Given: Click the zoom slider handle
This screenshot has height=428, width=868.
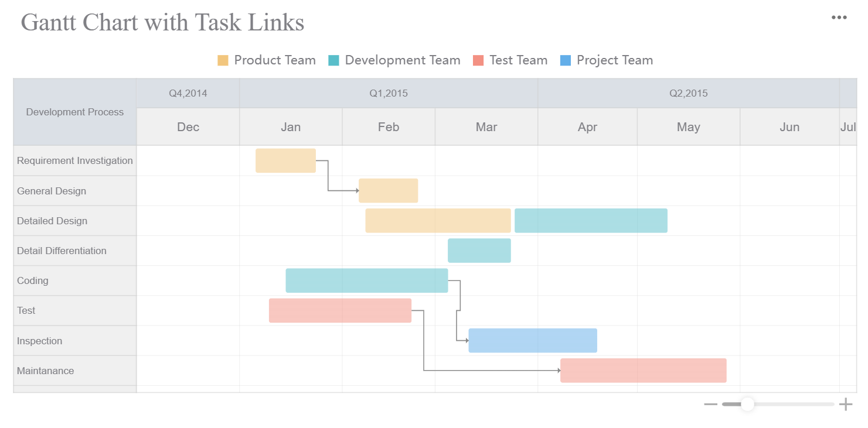Looking at the screenshot, I should (x=747, y=404).
